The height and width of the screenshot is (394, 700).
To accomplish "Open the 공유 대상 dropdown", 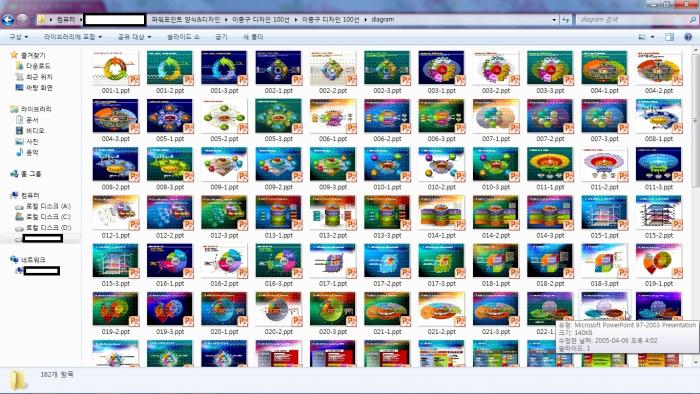I will [x=134, y=37].
